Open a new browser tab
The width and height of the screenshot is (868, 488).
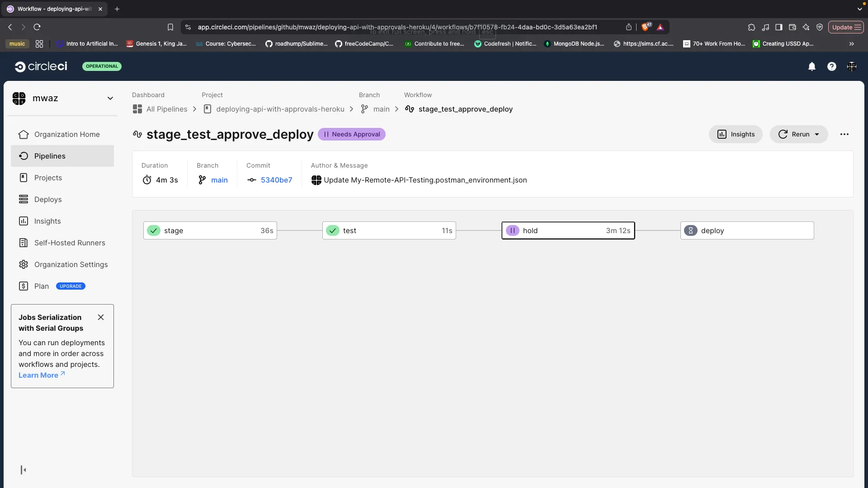click(117, 9)
